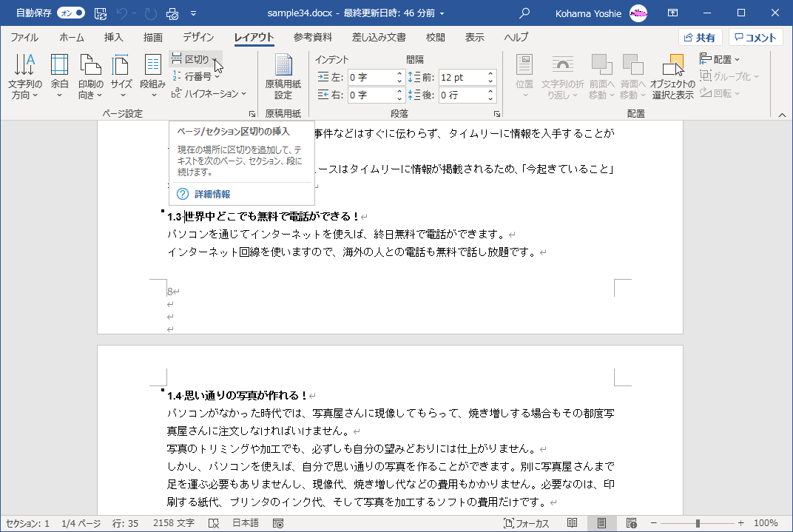Click the 共有 button
This screenshot has height=532, width=793.
click(700, 36)
